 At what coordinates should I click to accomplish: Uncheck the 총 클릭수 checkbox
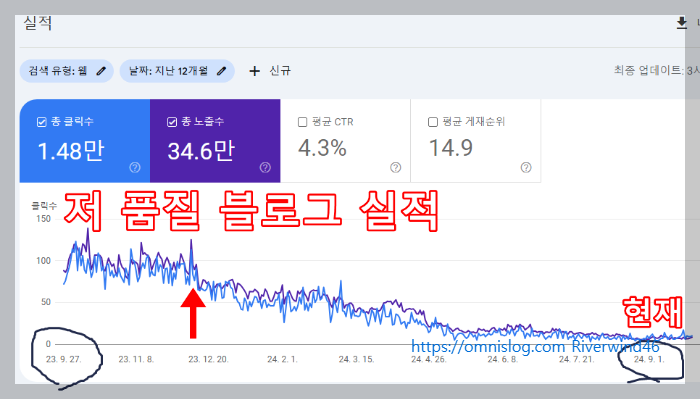coord(42,122)
